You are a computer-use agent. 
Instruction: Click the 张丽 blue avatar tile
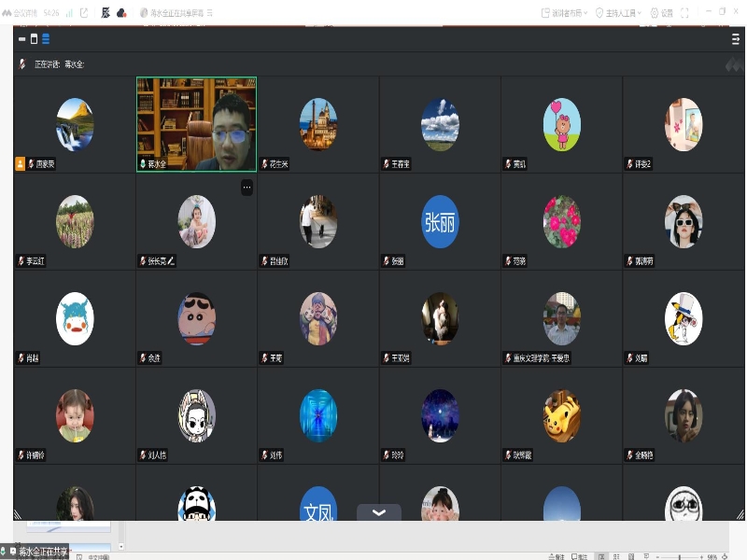(440, 222)
